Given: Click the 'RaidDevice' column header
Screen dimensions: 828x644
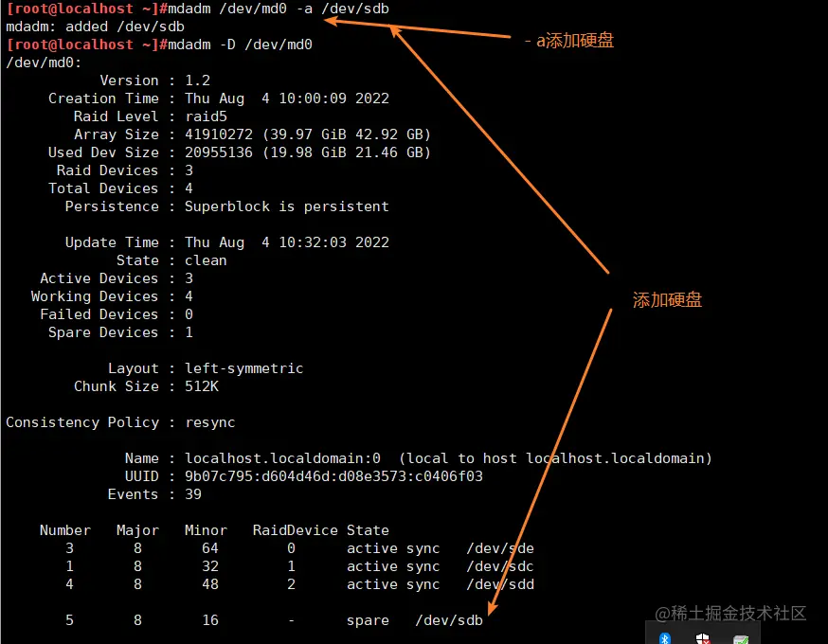Looking at the screenshot, I should [296, 530].
